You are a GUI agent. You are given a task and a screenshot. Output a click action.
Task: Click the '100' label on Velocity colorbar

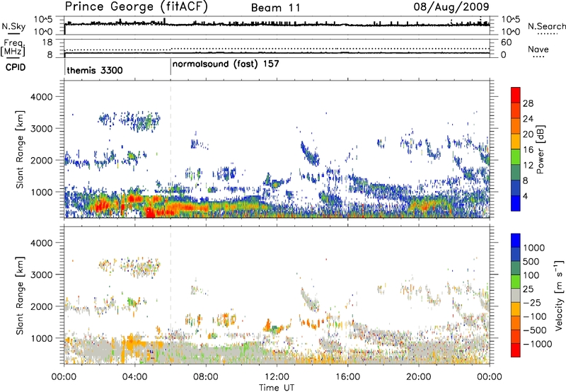tap(531, 275)
